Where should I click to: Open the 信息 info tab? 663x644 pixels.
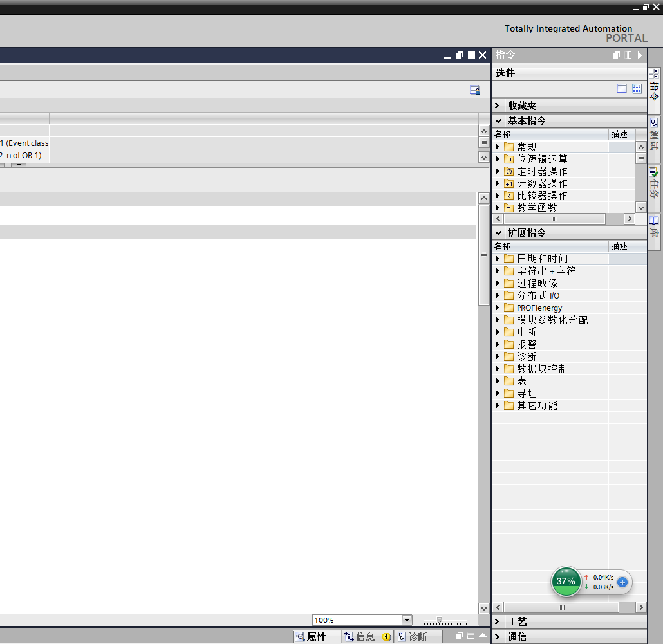tap(367, 637)
